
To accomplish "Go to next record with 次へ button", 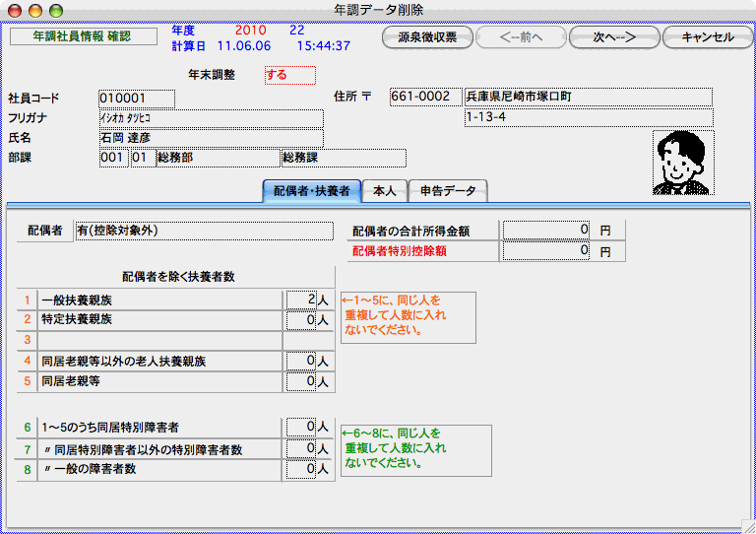I will pos(613,37).
